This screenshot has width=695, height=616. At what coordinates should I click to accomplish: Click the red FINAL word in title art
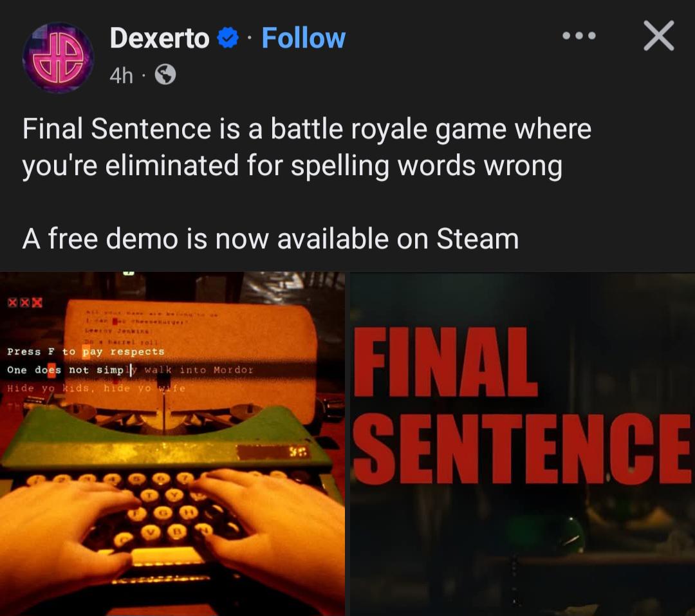point(445,362)
